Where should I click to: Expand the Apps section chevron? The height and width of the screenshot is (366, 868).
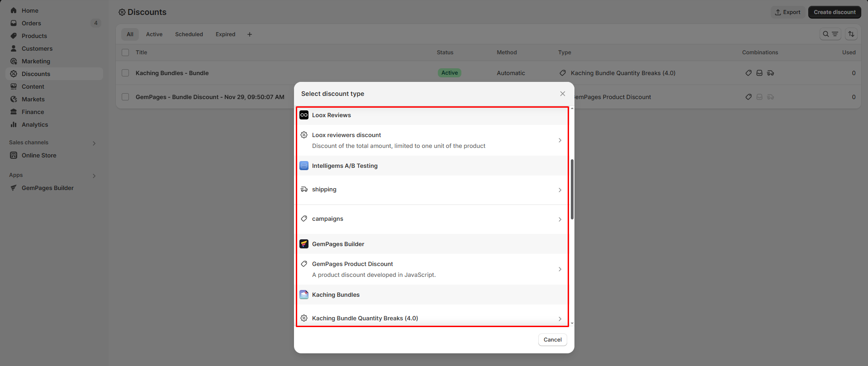pyautogui.click(x=94, y=176)
